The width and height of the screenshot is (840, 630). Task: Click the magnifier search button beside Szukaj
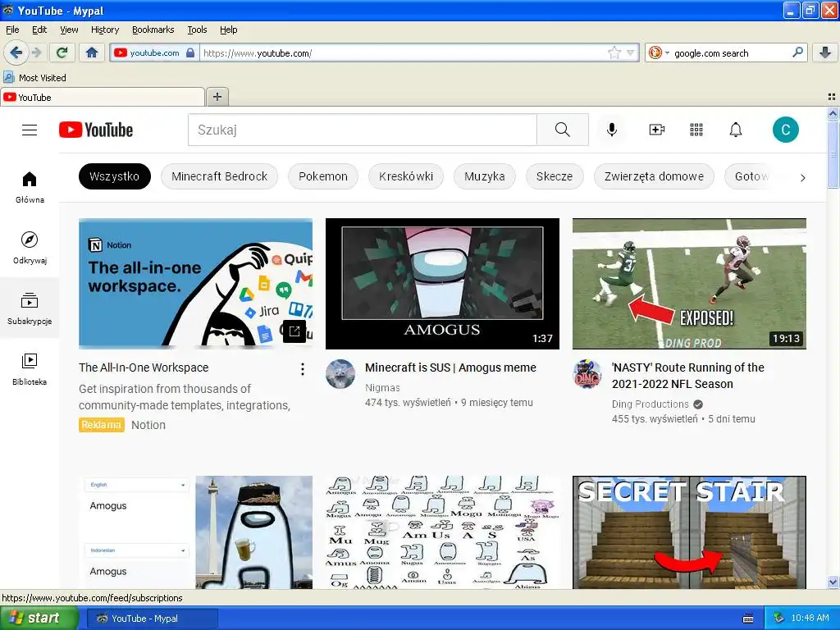click(x=563, y=130)
